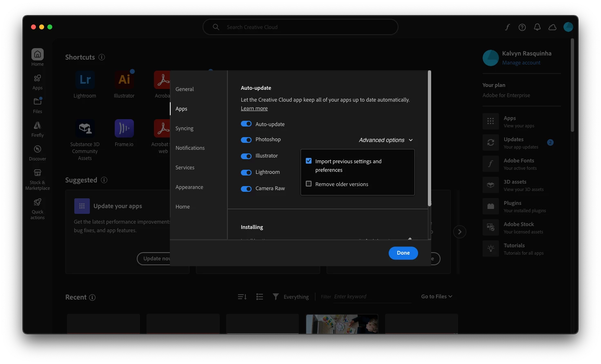Image resolution: width=601 pixels, height=364 pixels.
Task: Open the Files icon in sidebar
Action: (38, 101)
